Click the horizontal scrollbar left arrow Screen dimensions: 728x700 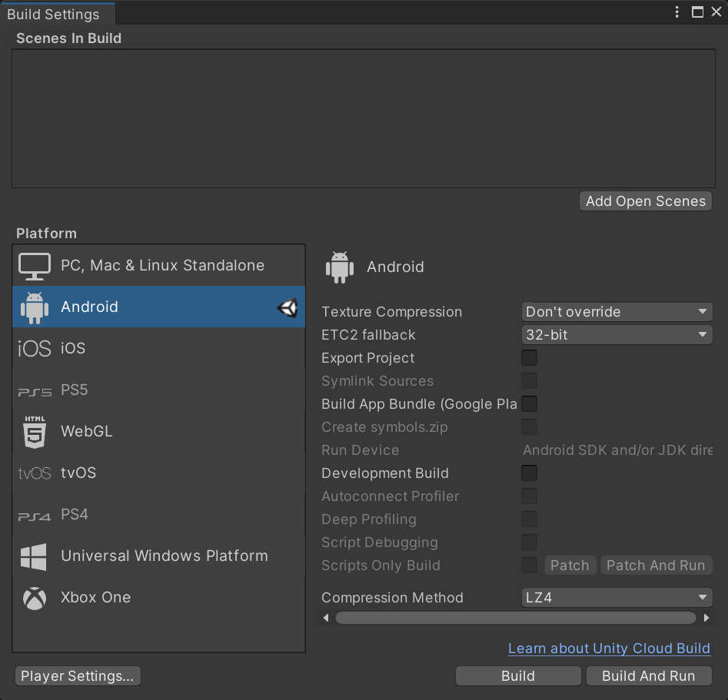326,618
